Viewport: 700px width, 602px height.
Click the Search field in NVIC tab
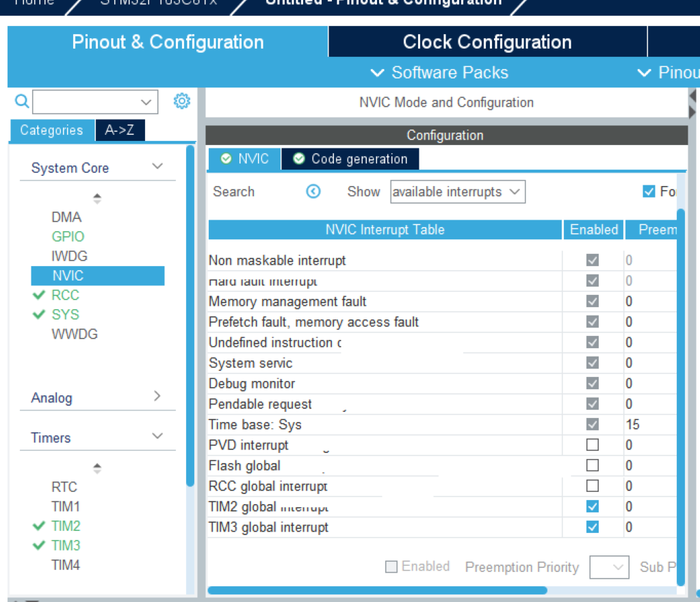coord(234,192)
